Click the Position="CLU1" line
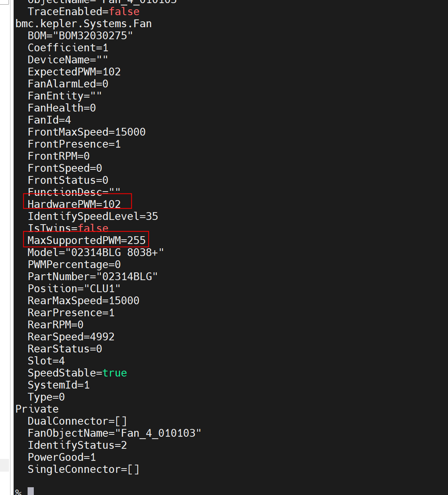The height and width of the screenshot is (495, 448). click(x=74, y=288)
